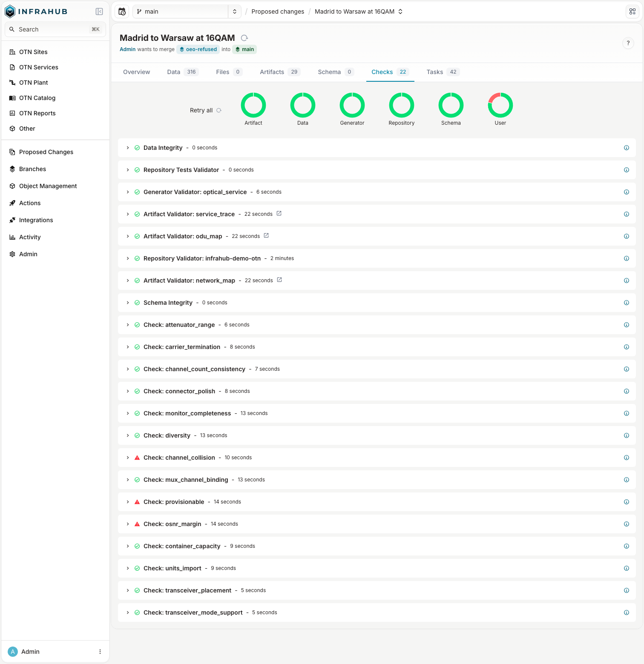Show info for Repository Tests Validator
Screen dimensions: 644x664
point(627,170)
